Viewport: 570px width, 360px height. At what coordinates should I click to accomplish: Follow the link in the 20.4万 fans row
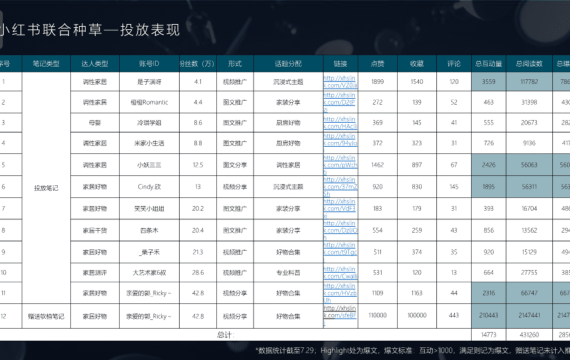click(x=340, y=230)
